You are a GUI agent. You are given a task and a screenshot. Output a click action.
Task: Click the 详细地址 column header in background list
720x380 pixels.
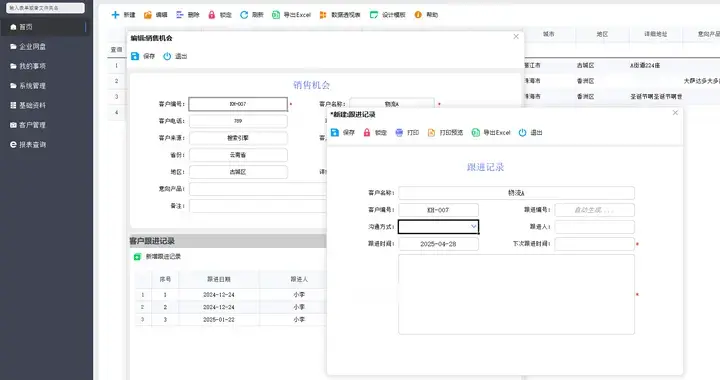pos(656,34)
